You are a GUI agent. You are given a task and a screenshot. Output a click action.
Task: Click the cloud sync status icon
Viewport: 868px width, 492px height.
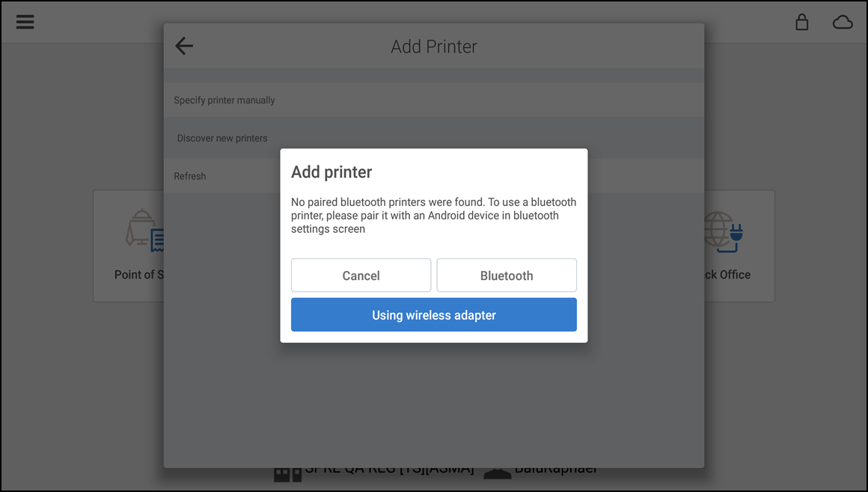pos(843,22)
